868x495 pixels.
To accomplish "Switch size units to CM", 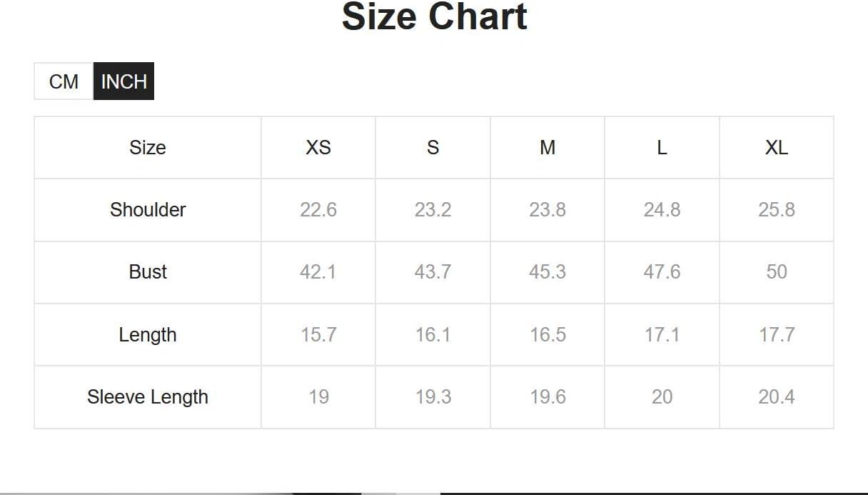I will [x=64, y=81].
